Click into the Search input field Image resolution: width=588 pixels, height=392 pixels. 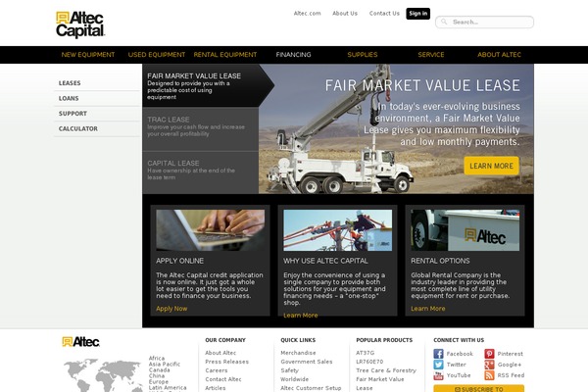pyautogui.click(x=484, y=22)
